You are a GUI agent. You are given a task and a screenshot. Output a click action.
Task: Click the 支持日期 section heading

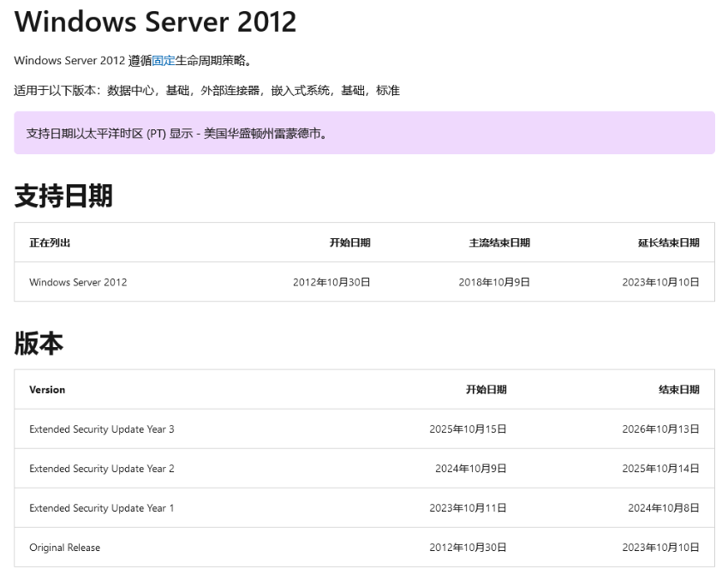pos(63,196)
